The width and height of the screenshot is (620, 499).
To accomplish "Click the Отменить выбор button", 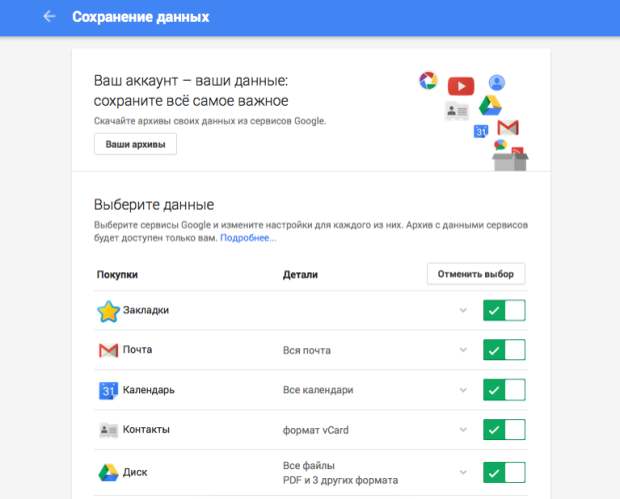I will (x=476, y=274).
